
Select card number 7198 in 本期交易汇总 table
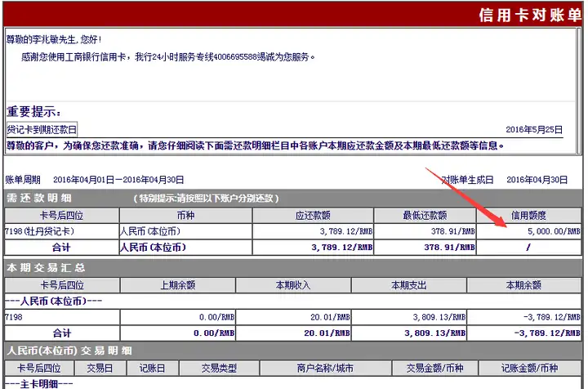pyautogui.click(x=14, y=317)
